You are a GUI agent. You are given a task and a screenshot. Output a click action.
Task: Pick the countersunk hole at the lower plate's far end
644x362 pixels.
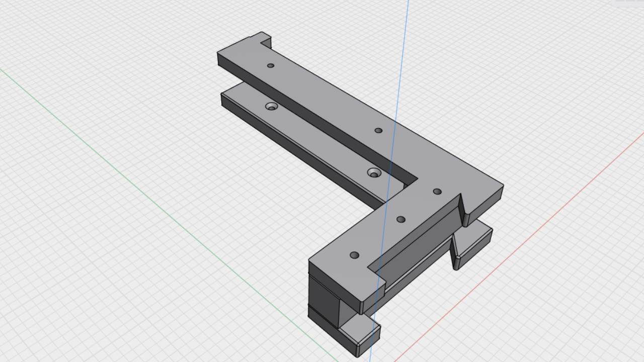tap(272, 107)
